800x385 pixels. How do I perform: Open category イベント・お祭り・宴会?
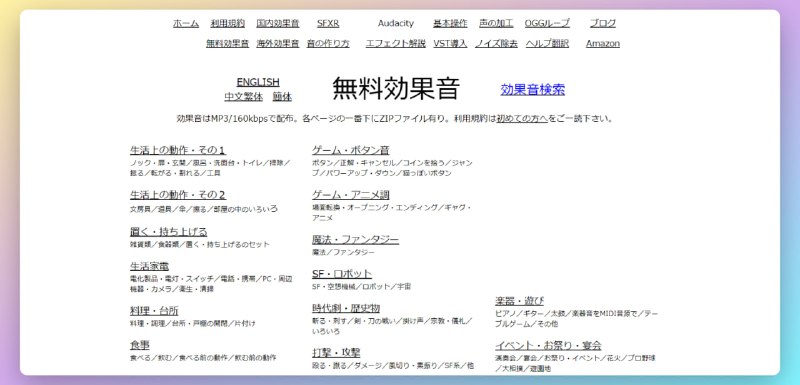pos(548,345)
